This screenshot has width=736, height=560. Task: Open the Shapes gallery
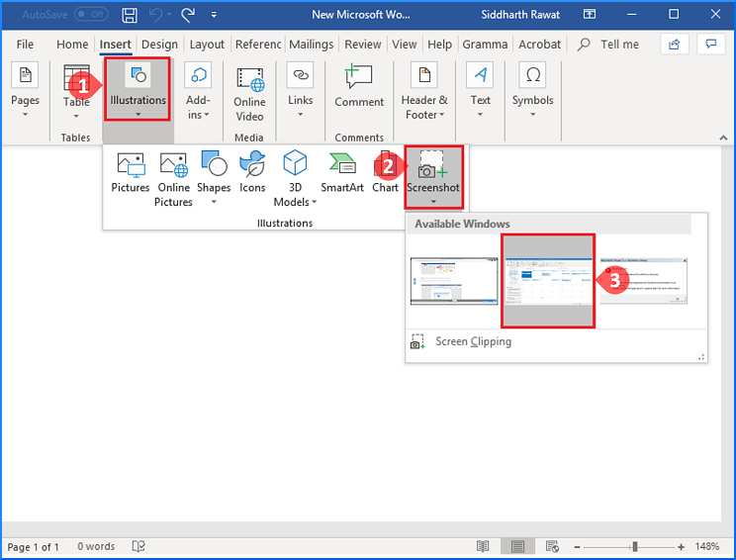point(214,178)
